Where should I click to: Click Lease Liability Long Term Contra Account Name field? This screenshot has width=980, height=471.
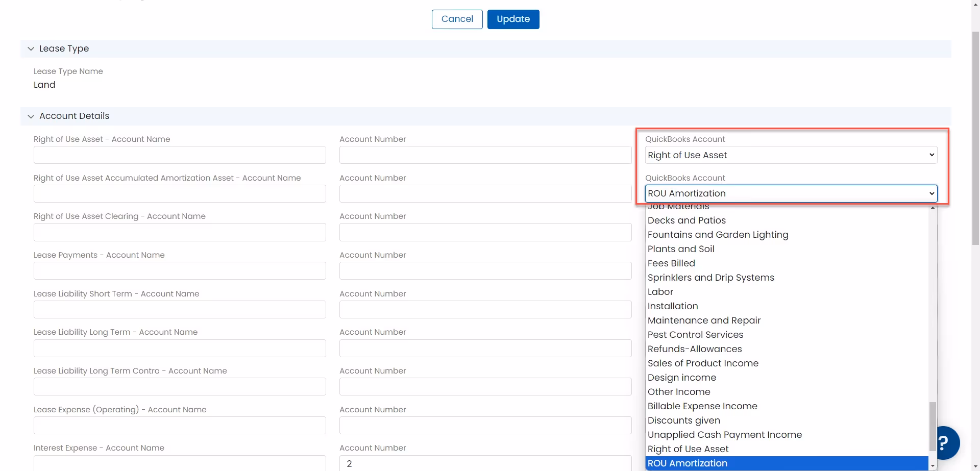click(x=180, y=387)
